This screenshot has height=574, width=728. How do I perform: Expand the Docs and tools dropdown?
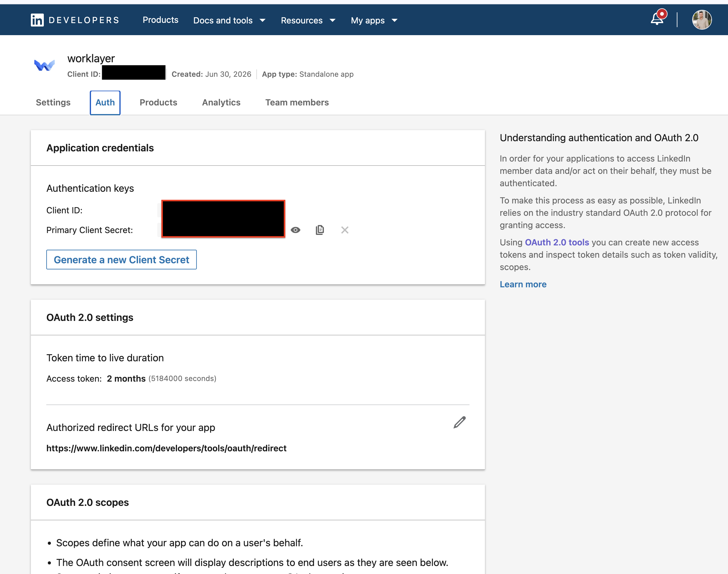229,20
